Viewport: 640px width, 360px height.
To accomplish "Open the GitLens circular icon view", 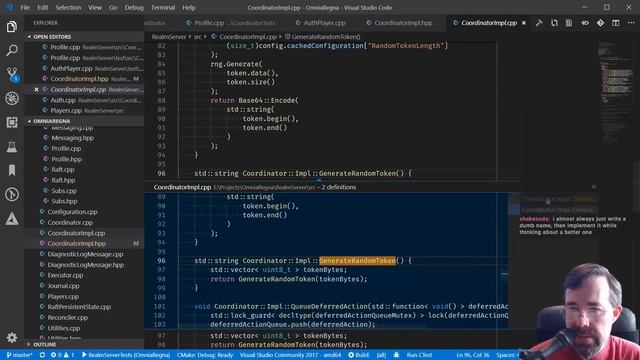I will (x=12, y=194).
